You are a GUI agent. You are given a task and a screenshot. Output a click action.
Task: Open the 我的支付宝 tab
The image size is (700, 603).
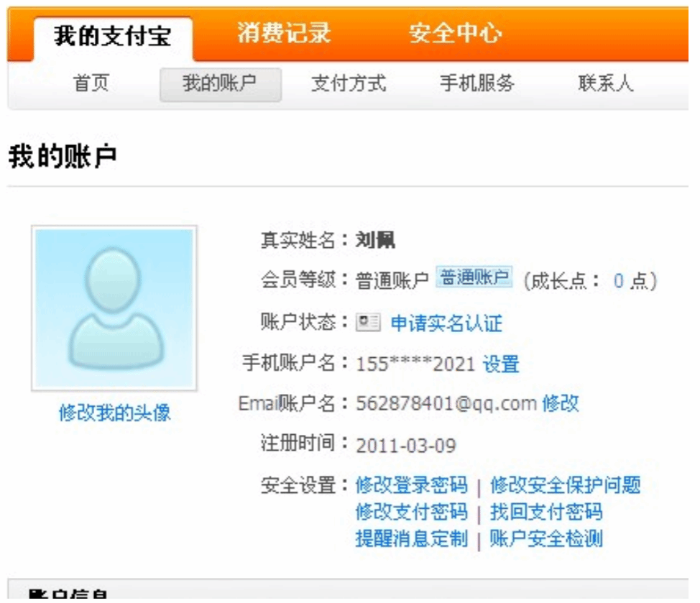113,37
